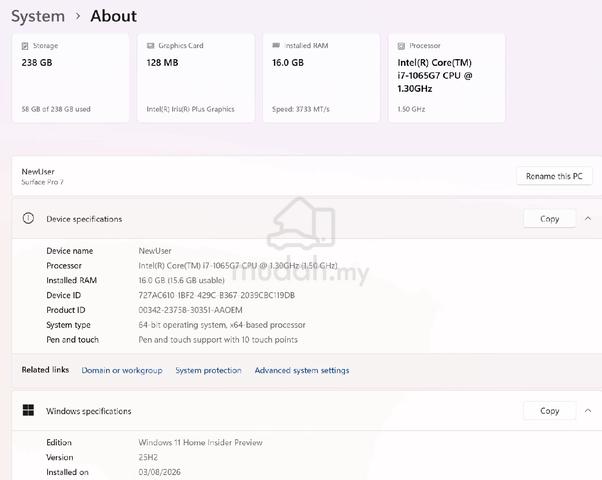
Task: Click the 1.50 GHz text in Processor card
Action: tap(411, 109)
